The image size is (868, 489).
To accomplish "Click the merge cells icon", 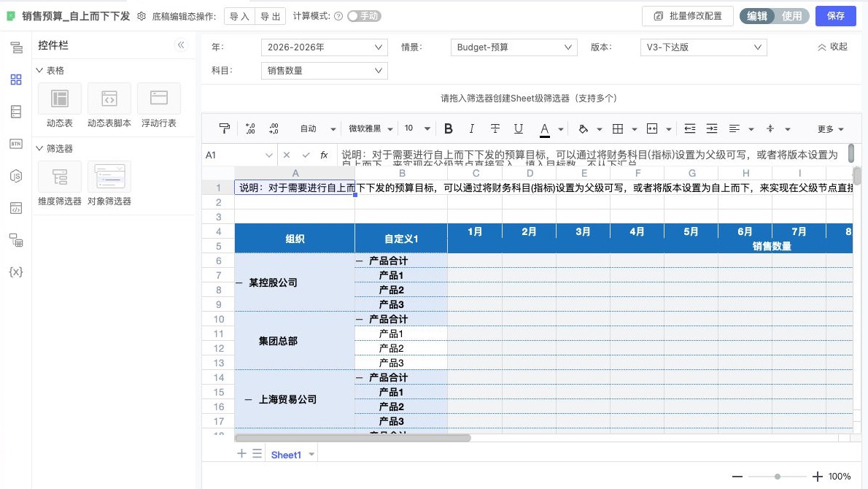I will click(x=652, y=128).
